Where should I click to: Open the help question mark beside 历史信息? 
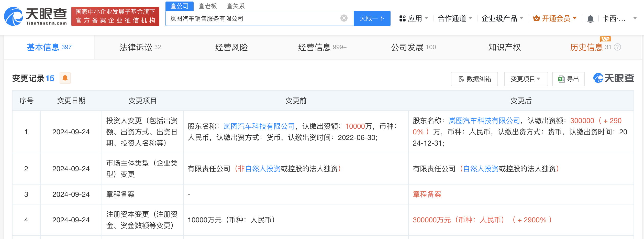(617, 47)
